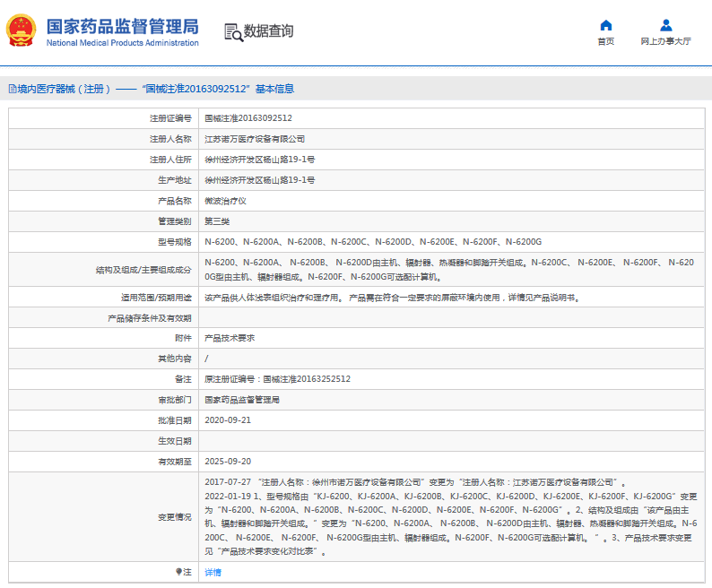712x588 pixels.
Task: Select approval date 2020-09-21
Action: (228, 420)
